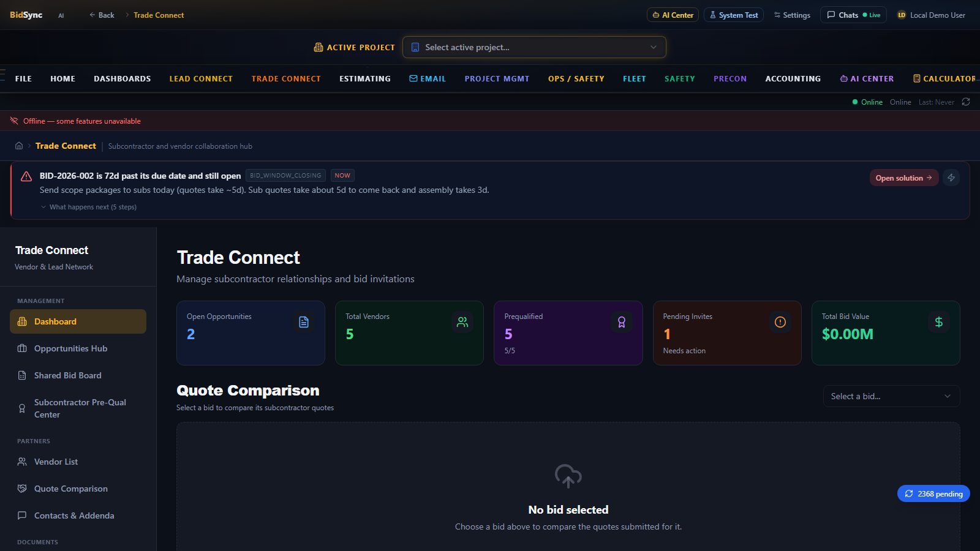
Task: Open the FLEET menu tab
Action: point(635,79)
